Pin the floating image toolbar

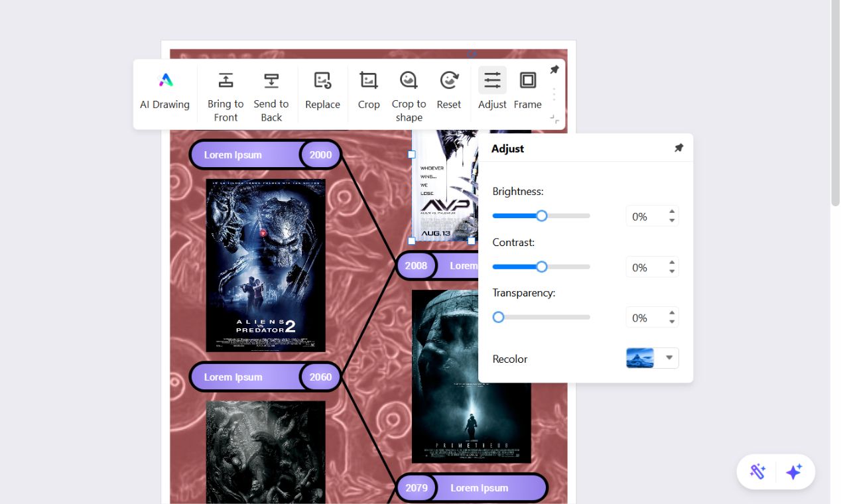[x=554, y=70]
